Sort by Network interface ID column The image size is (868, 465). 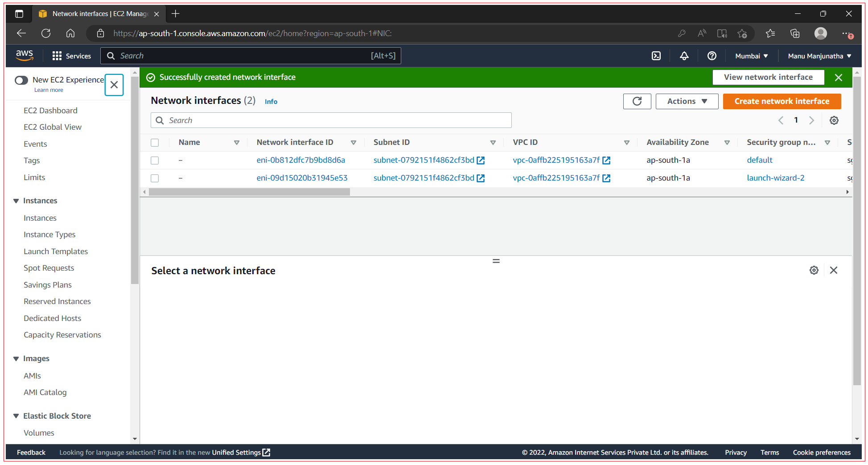pos(354,143)
